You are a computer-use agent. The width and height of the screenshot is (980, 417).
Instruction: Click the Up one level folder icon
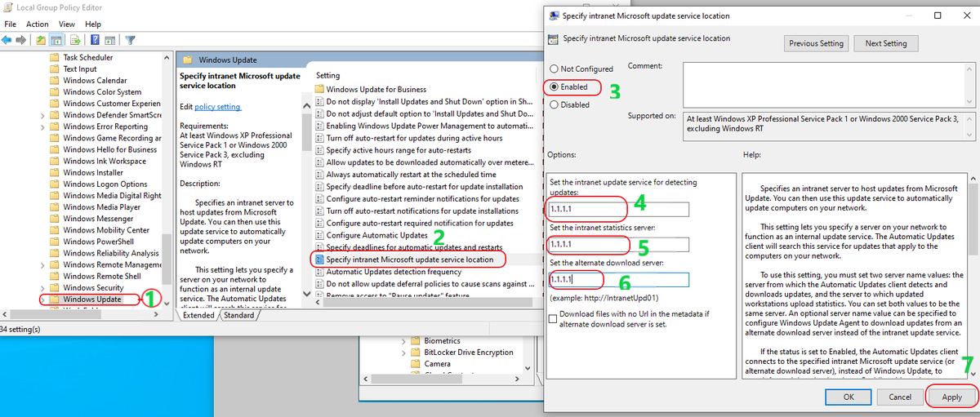coord(41,39)
